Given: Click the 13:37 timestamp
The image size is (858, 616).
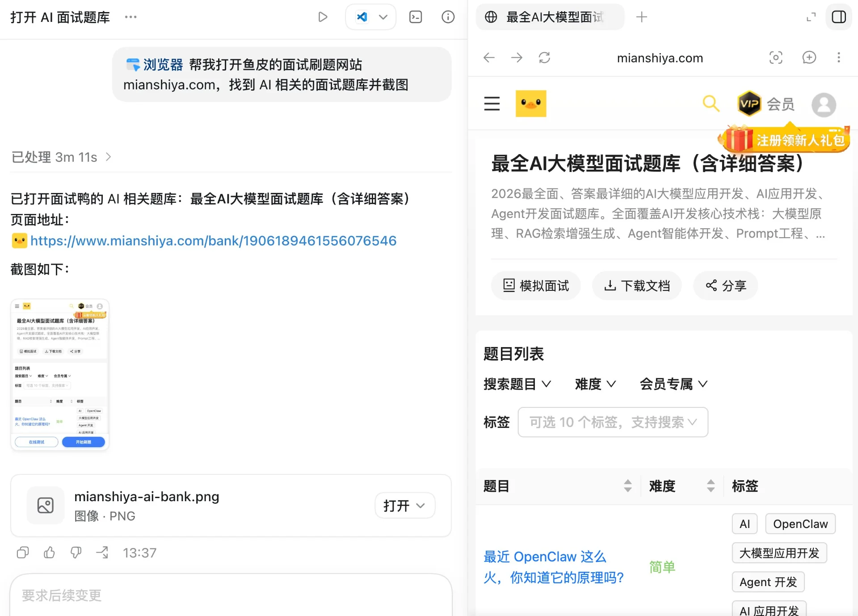Looking at the screenshot, I should click(x=139, y=553).
